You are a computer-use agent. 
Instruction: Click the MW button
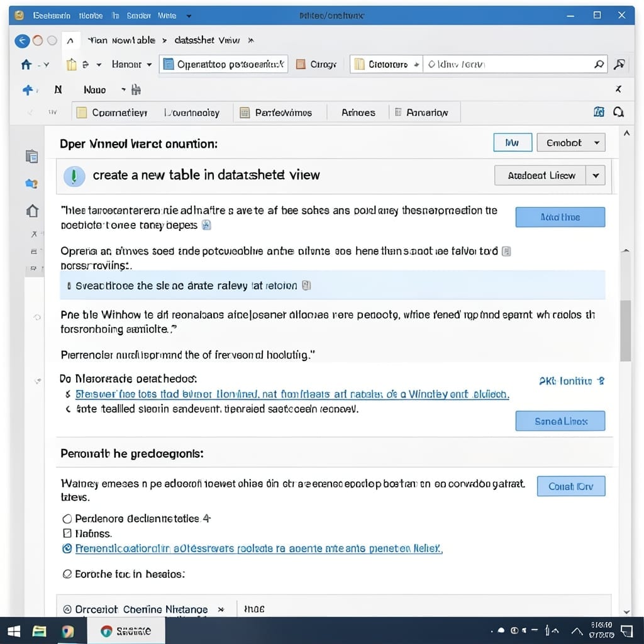513,143
